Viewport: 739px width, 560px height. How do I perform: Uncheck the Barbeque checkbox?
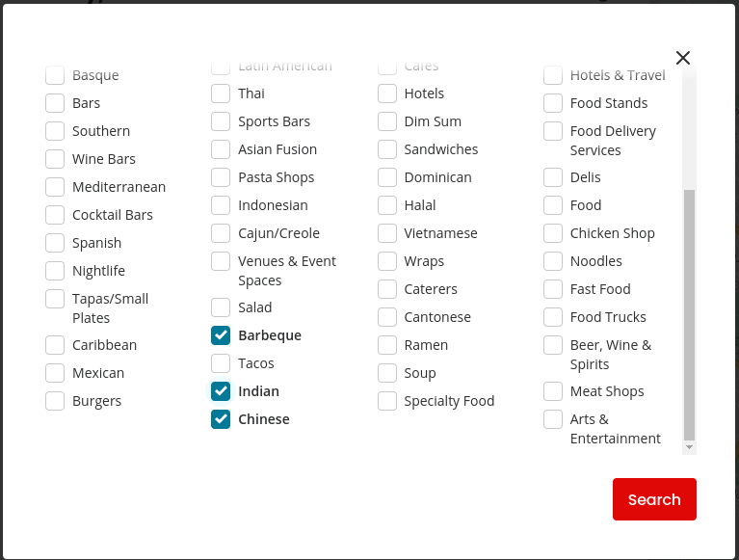(221, 335)
